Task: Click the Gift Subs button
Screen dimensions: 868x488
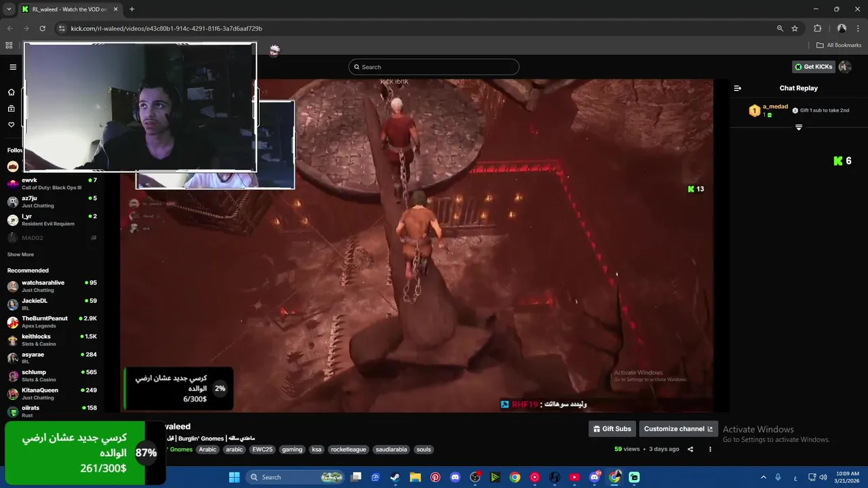Action: (x=612, y=429)
